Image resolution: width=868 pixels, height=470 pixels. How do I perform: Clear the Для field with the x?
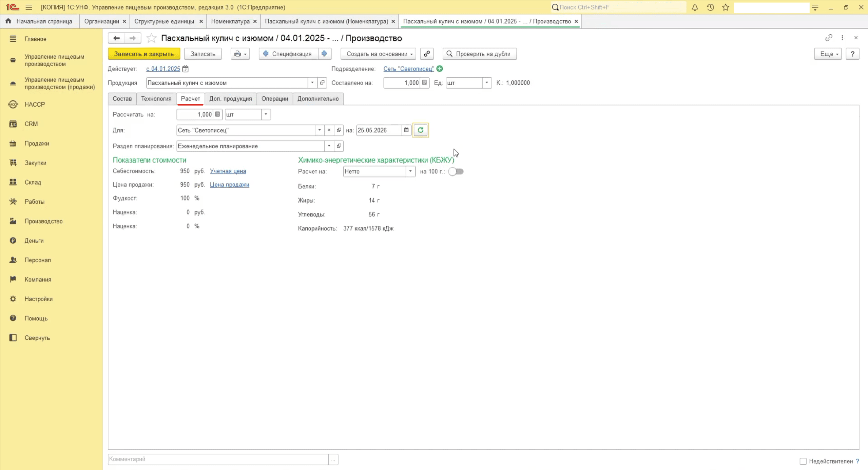point(329,130)
